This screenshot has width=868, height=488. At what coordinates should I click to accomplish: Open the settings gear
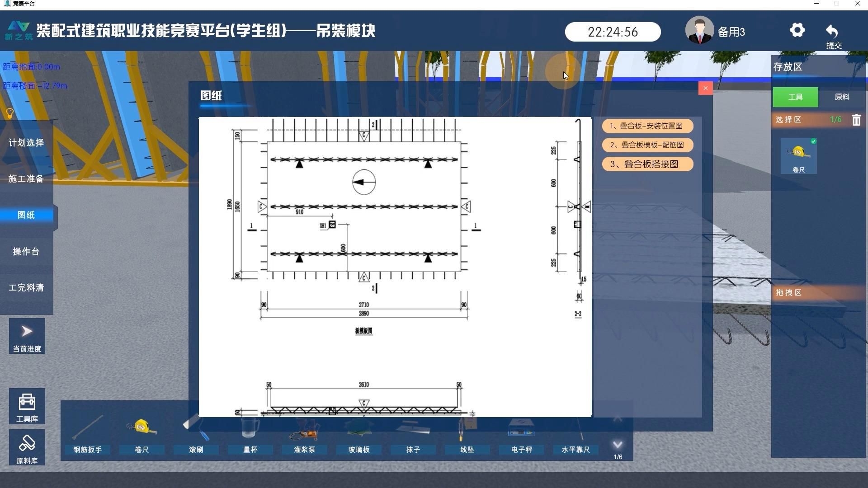pos(797,30)
